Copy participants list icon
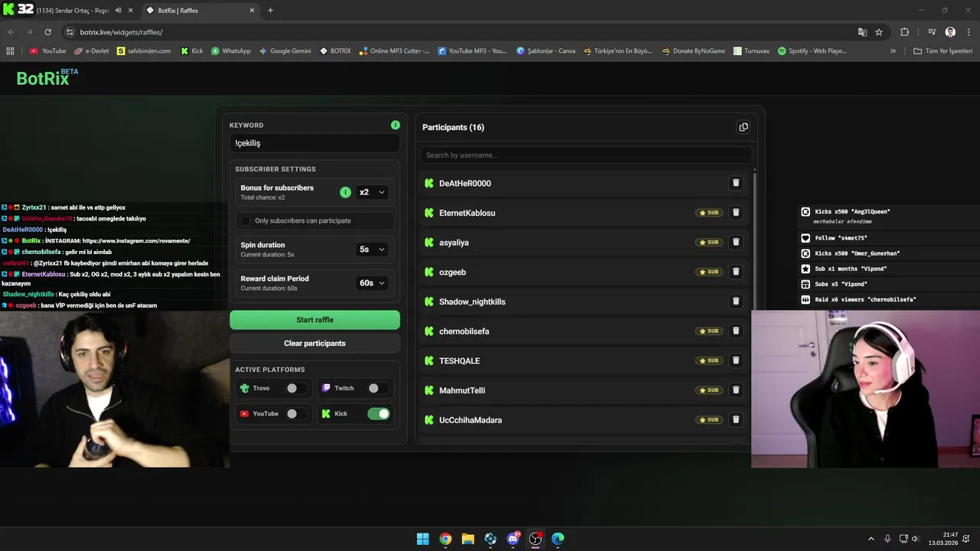980x551 pixels. click(743, 127)
